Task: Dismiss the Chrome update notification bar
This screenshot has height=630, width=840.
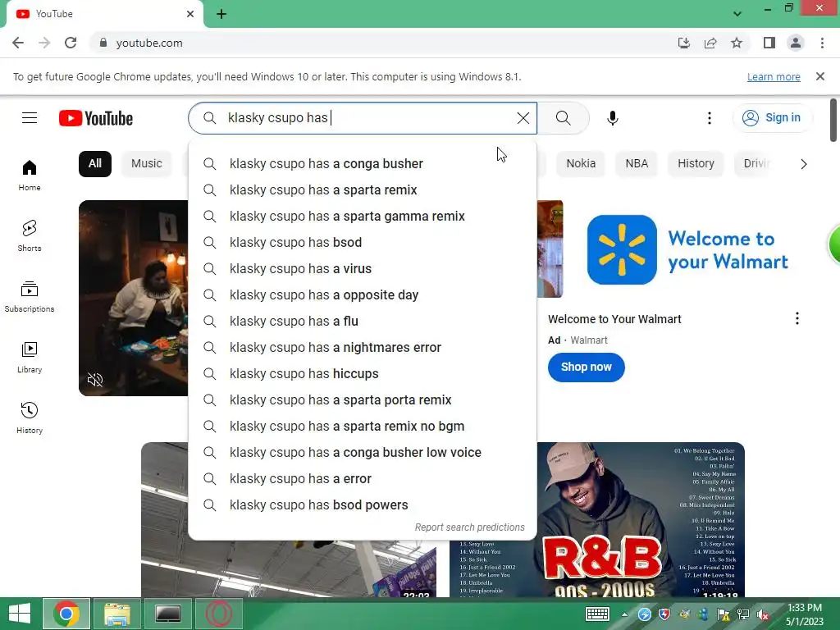Action: pos(819,76)
